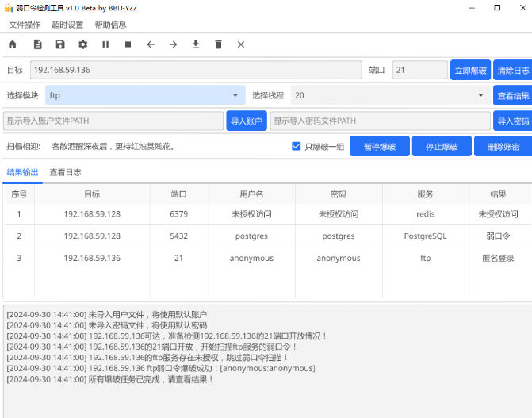Click the 查看结果 button
The width and height of the screenshot is (532, 418).
[513, 96]
